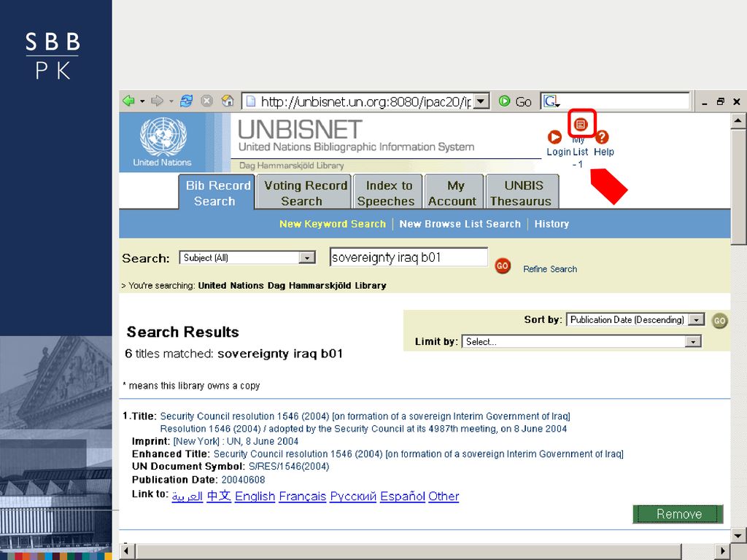The width and height of the screenshot is (747, 560).
Task: Click the Dag Hammarskjöld Library banner text
Action: tap(292, 166)
